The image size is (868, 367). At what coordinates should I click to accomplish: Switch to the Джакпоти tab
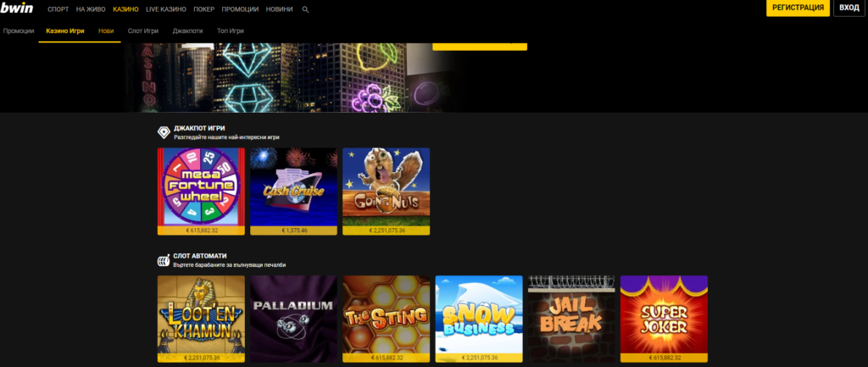coord(187,31)
